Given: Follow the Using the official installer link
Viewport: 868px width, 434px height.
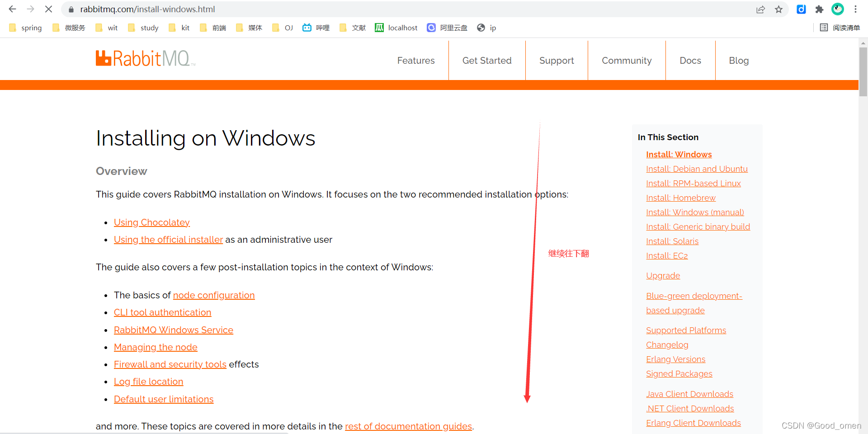Looking at the screenshot, I should (x=168, y=240).
